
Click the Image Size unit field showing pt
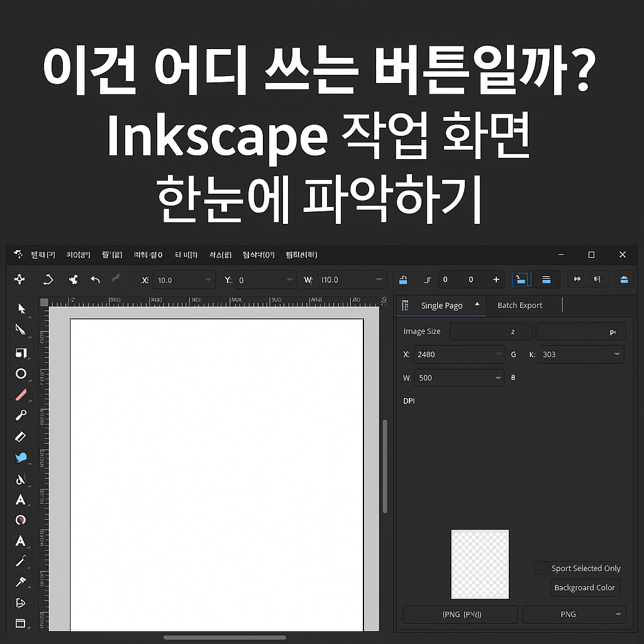pyautogui.click(x=580, y=331)
